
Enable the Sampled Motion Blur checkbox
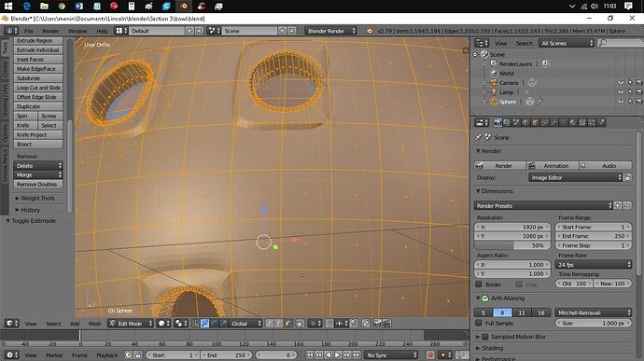[485, 337]
